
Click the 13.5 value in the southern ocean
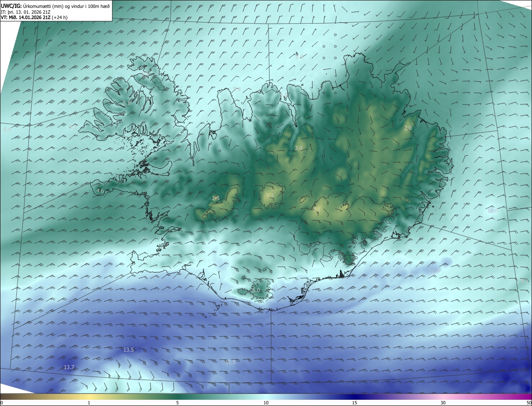pos(129,350)
